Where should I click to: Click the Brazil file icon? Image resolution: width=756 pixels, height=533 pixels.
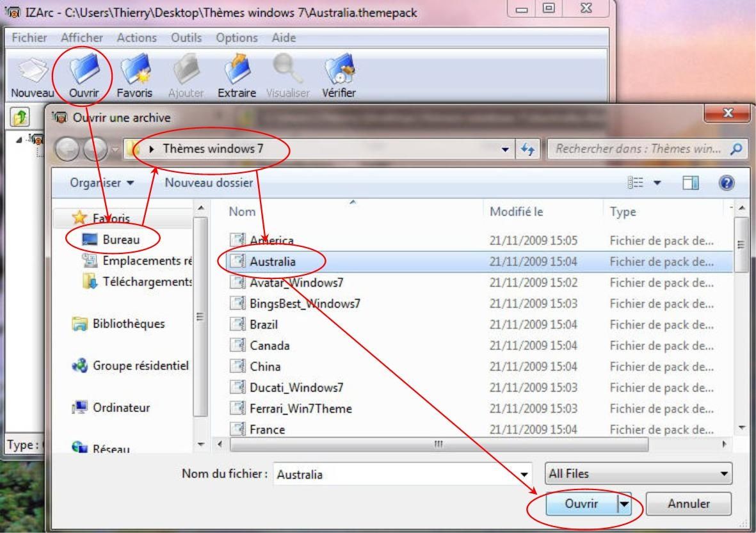[237, 324]
